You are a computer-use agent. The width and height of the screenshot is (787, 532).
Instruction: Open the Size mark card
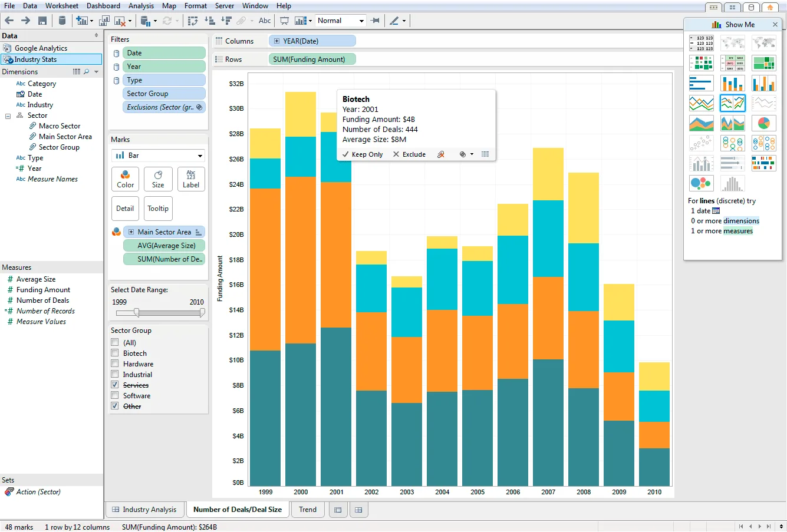tap(158, 179)
